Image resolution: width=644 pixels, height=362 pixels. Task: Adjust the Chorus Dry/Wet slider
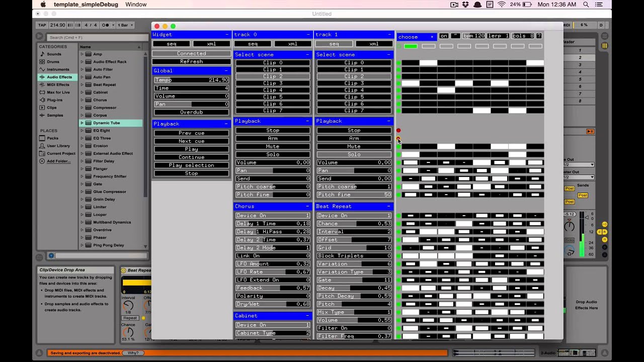[273, 304]
